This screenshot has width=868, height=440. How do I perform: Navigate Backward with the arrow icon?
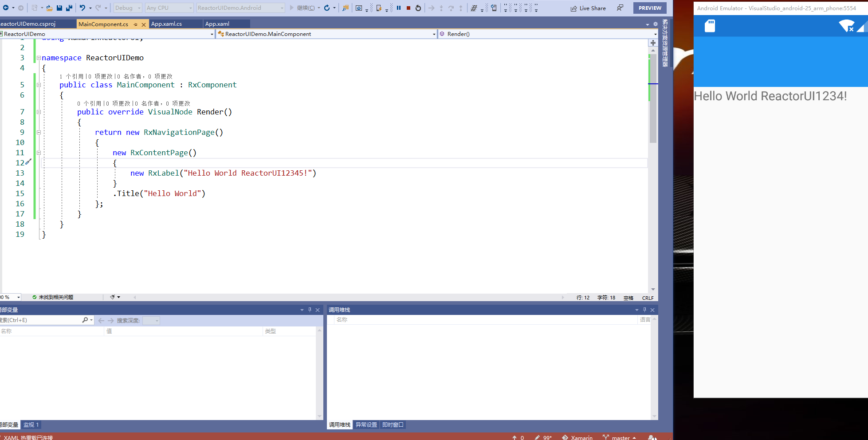[x=6, y=8]
